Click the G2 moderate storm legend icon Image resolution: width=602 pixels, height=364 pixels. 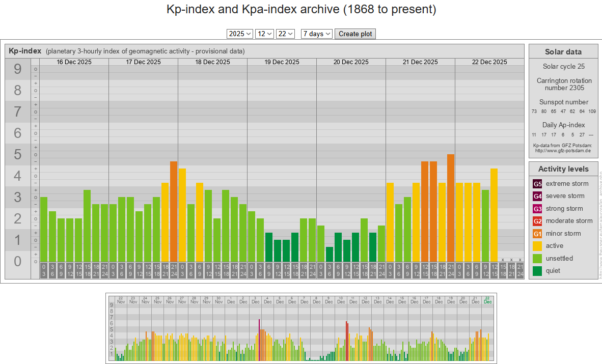pyautogui.click(x=537, y=221)
